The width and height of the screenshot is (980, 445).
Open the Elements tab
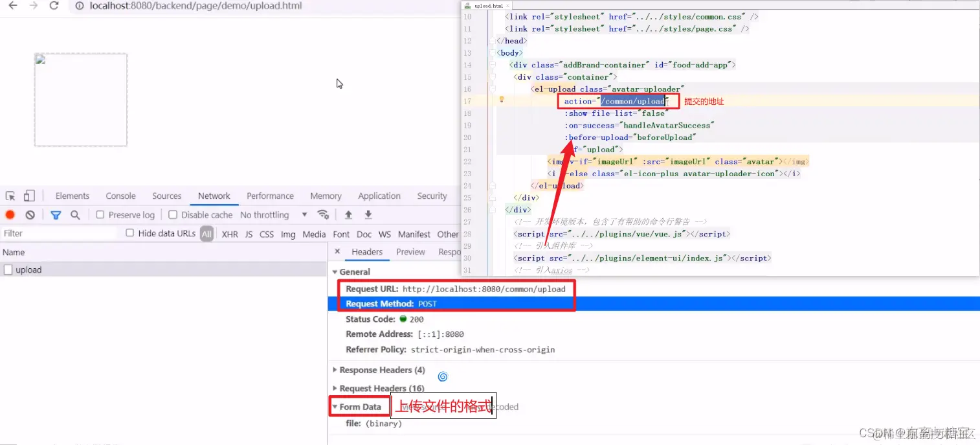[72, 196]
